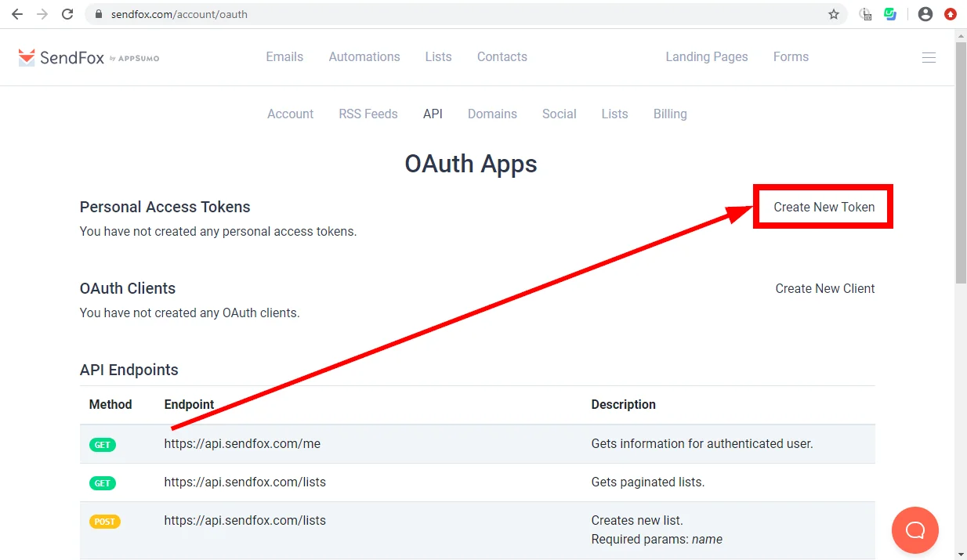Click the scrollbar down arrow
The image size is (967, 560).
click(x=961, y=554)
